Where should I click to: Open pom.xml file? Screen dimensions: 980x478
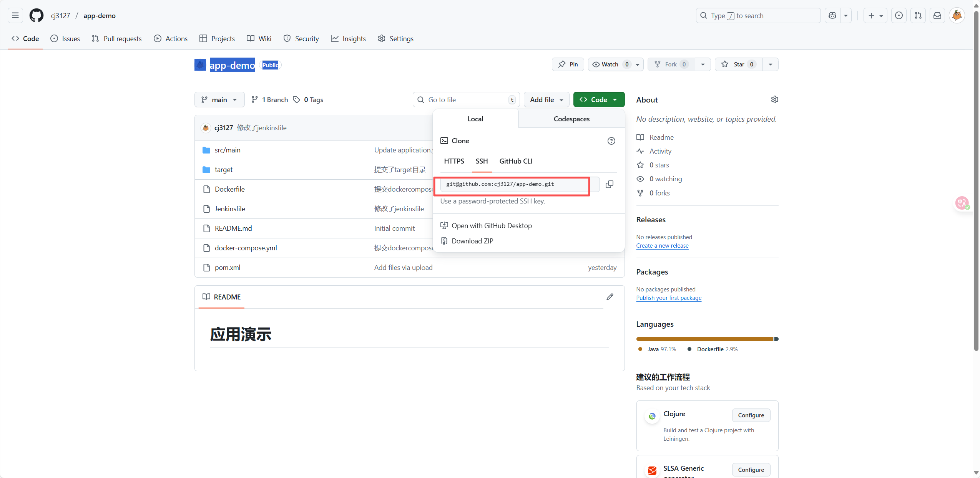(x=228, y=268)
